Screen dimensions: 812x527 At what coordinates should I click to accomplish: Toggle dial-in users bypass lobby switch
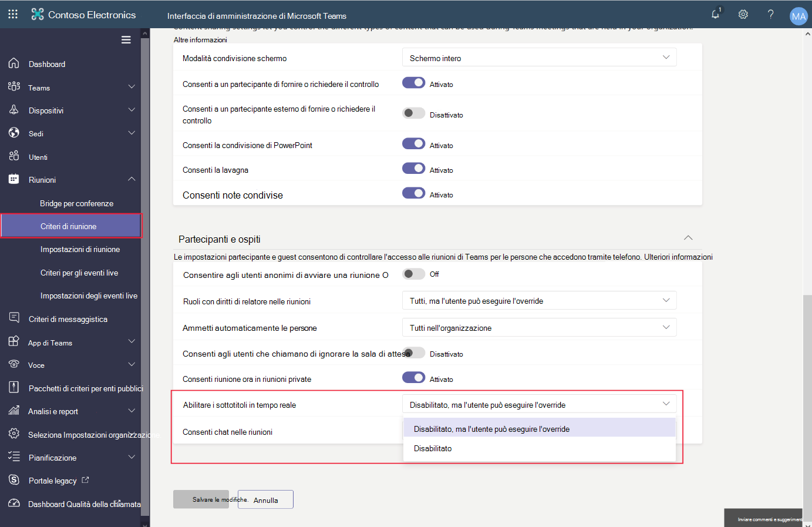pyautogui.click(x=415, y=353)
